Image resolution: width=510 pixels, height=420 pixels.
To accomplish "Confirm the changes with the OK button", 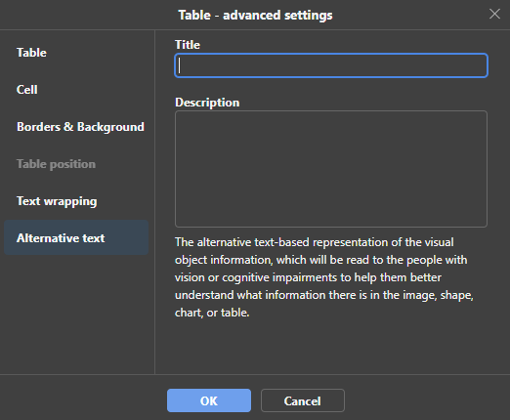I will (x=209, y=400).
